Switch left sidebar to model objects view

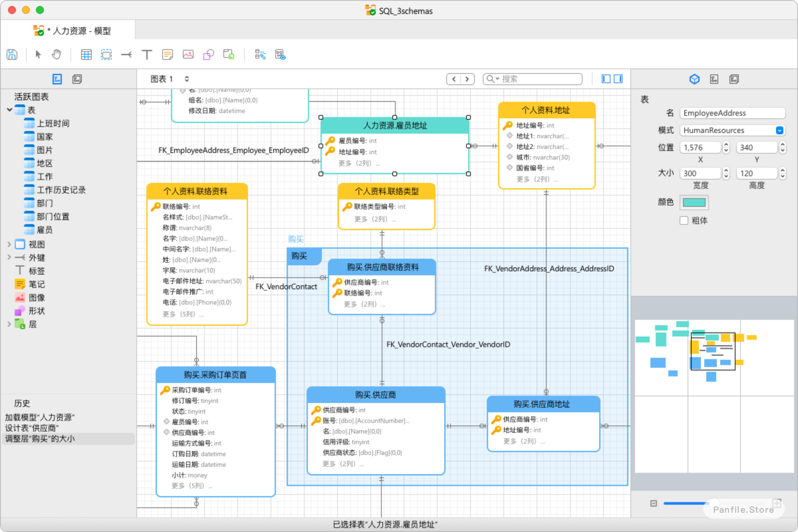tap(77, 79)
